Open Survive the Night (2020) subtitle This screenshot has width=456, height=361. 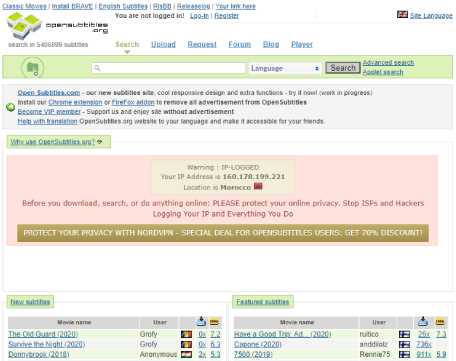[x=47, y=344]
